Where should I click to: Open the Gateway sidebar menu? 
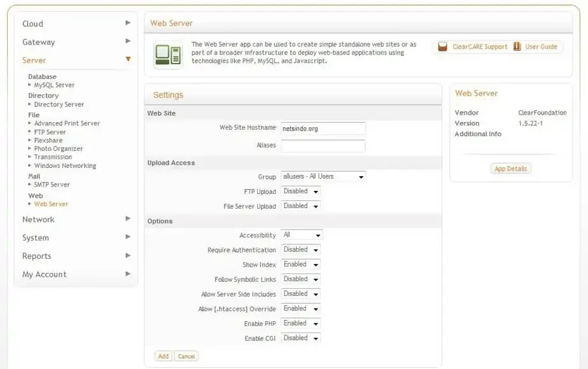click(x=39, y=42)
